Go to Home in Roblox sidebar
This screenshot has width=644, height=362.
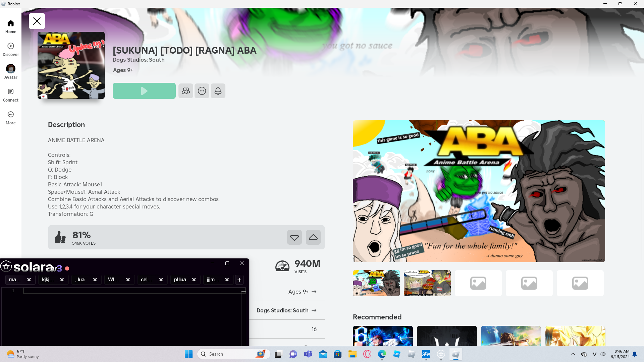(11, 26)
